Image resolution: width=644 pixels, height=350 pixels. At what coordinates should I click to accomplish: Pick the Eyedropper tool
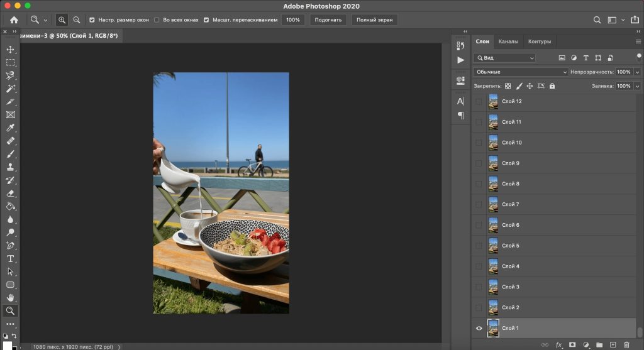pyautogui.click(x=10, y=128)
